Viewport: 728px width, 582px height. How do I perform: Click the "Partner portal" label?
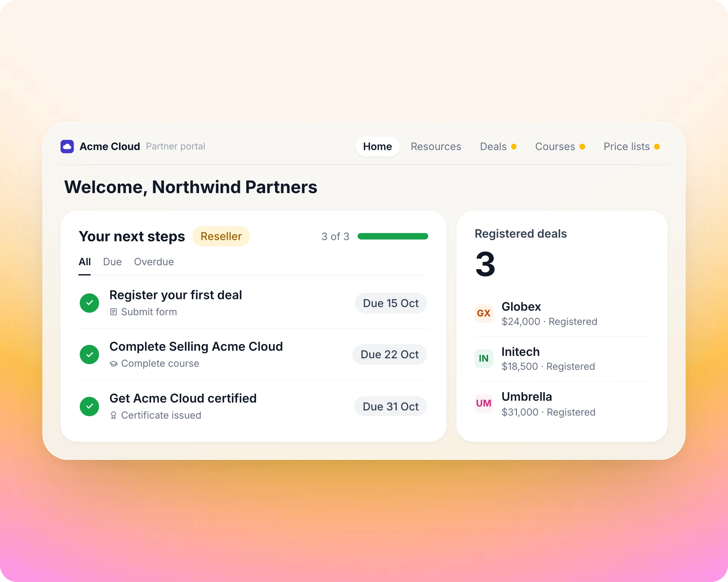[176, 146]
